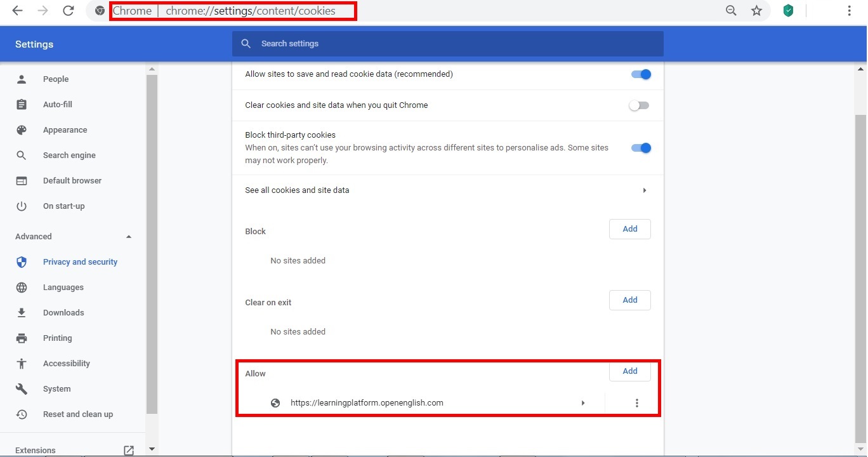Expand learningplatform.openenglish.com site details arrow

click(583, 403)
